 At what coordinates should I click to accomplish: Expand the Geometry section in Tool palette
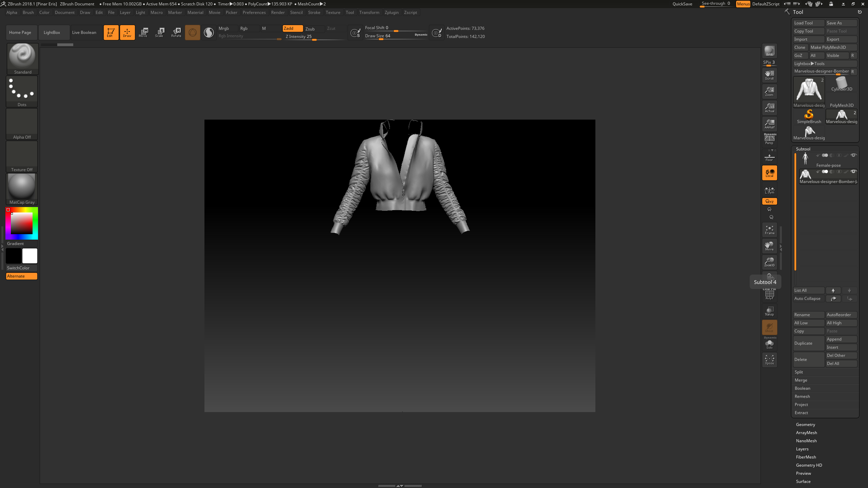click(805, 424)
